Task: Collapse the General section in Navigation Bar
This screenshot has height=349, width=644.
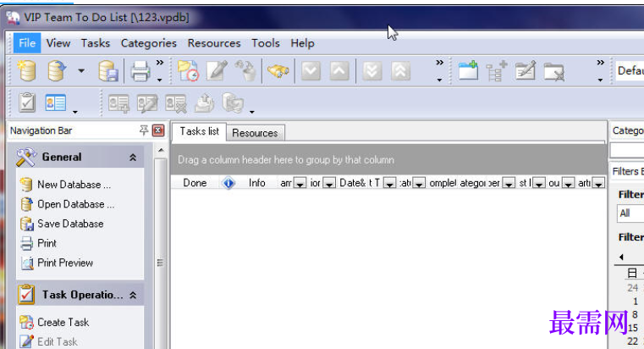Action: [x=133, y=157]
